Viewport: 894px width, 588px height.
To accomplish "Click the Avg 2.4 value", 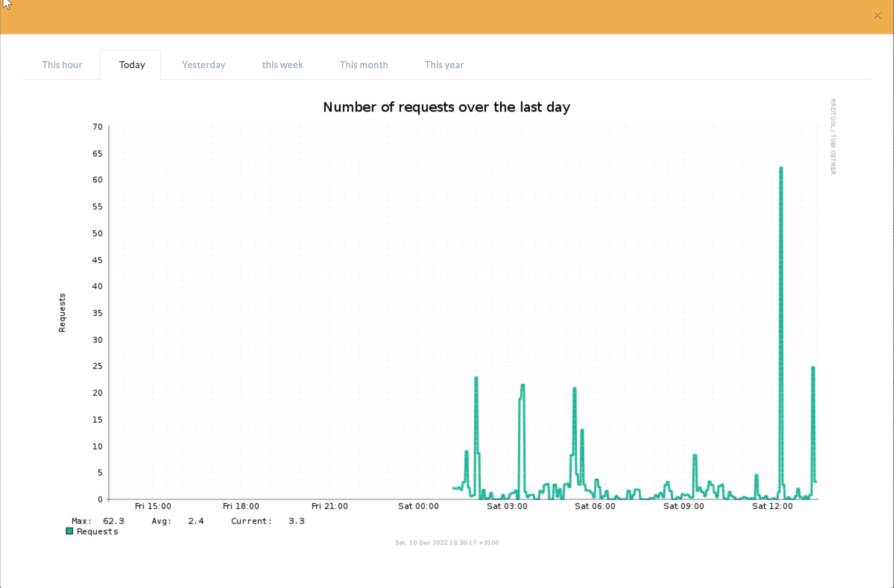I will [x=196, y=521].
